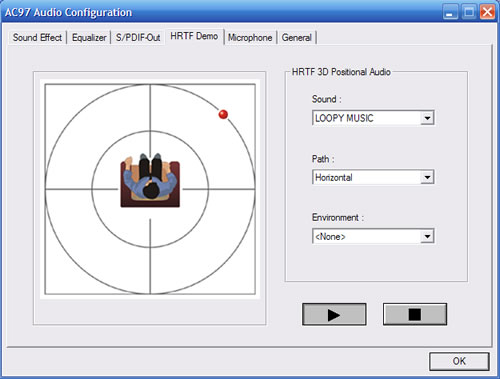
Task: Start HRTF demo with play button
Action: point(334,314)
